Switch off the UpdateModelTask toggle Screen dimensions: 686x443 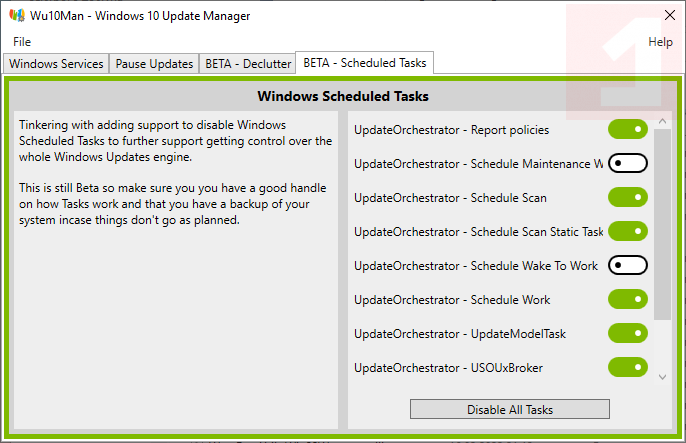pos(628,334)
